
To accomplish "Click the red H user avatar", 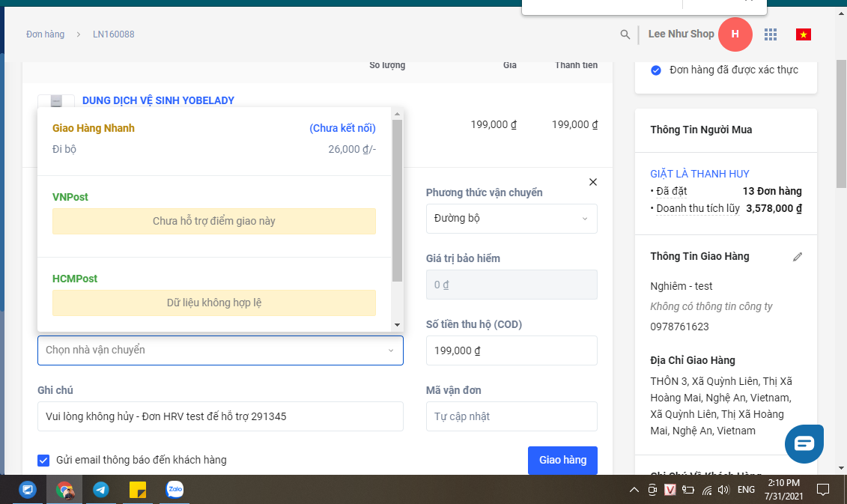I will pos(735,34).
